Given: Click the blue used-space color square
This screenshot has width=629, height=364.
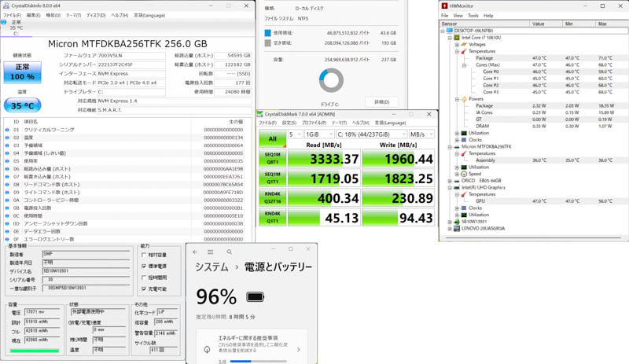Looking at the screenshot, I should click(267, 33).
